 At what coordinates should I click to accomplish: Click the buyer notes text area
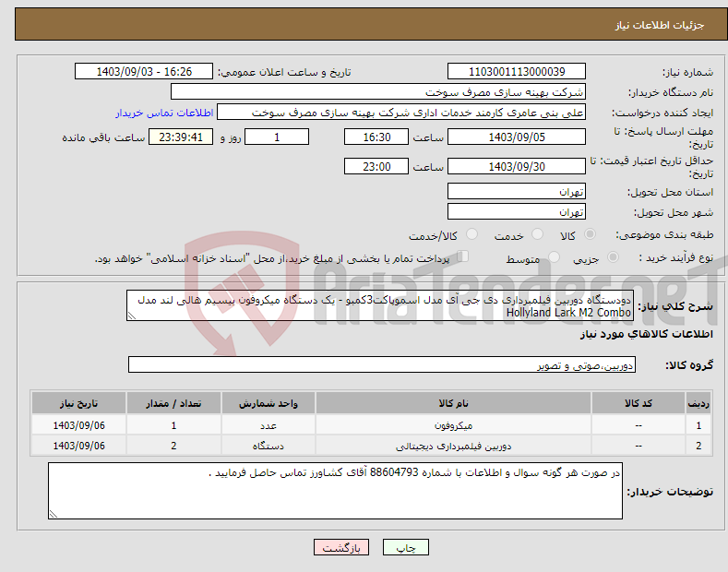(335, 491)
